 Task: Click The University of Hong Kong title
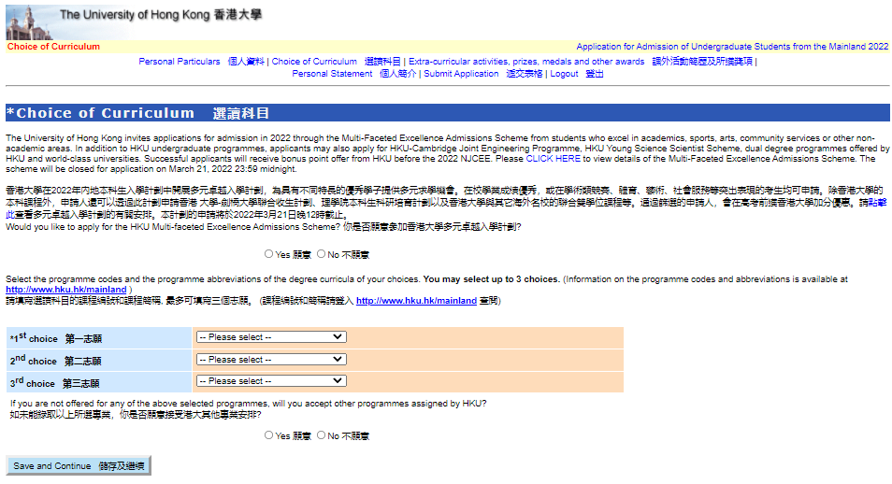pos(161,15)
